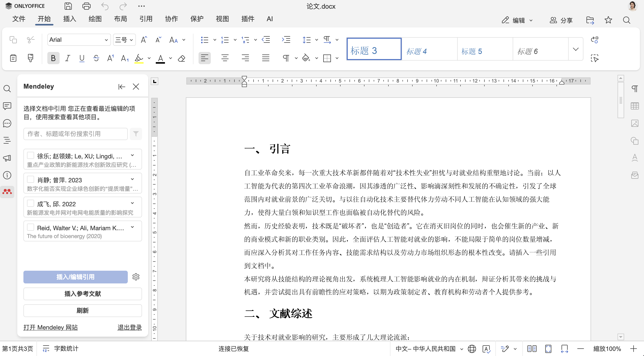Apply subscript formatting
The width and height of the screenshot is (644, 356).
pyautogui.click(x=125, y=58)
